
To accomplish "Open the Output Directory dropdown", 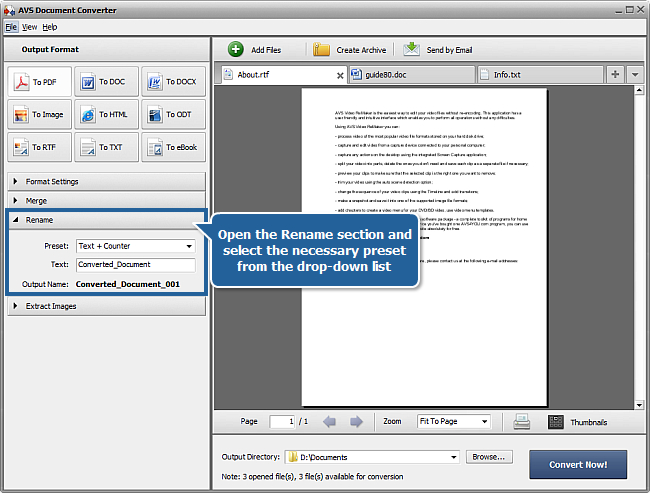I will point(372,457).
